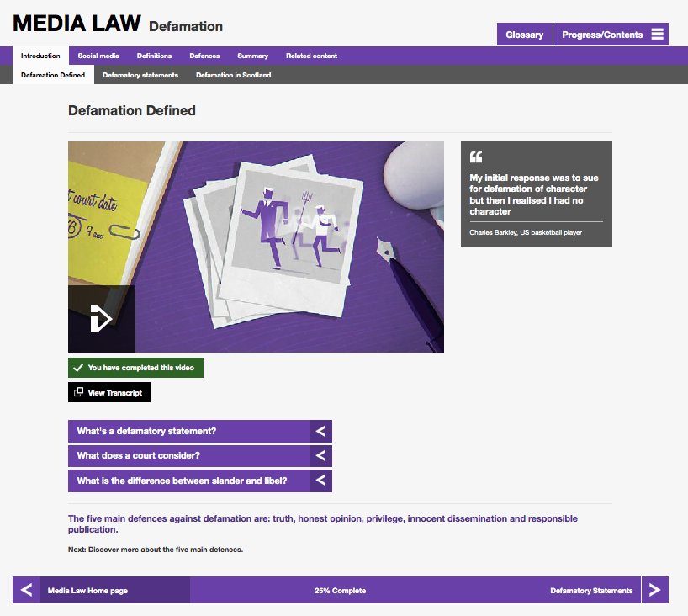
Task: Go to the Defences tab
Action: coord(204,56)
